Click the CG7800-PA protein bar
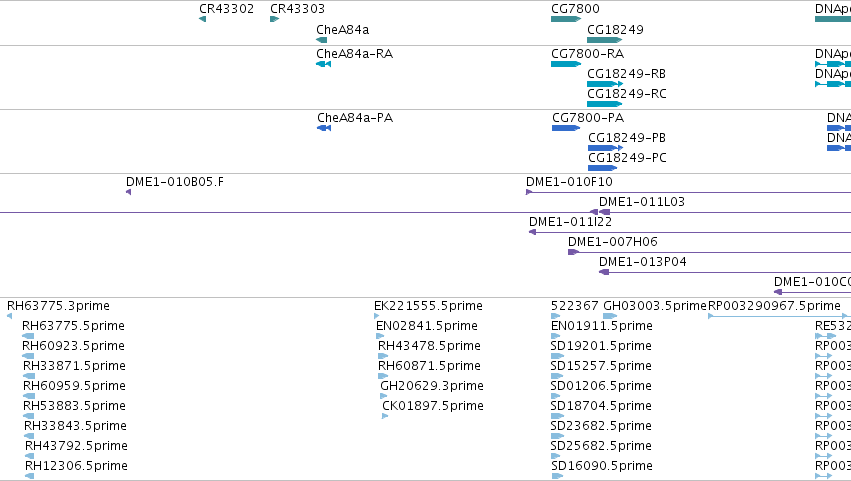The width and height of the screenshot is (851, 481). click(x=566, y=128)
